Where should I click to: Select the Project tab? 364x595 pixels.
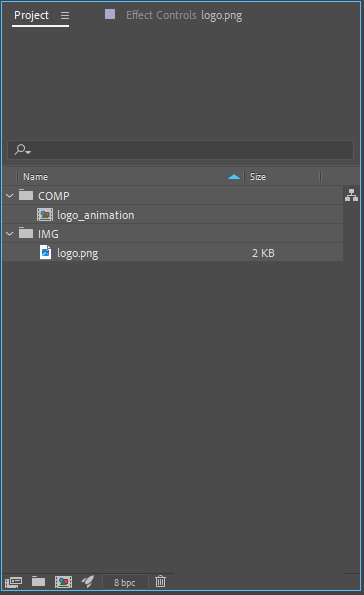pos(32,15)
